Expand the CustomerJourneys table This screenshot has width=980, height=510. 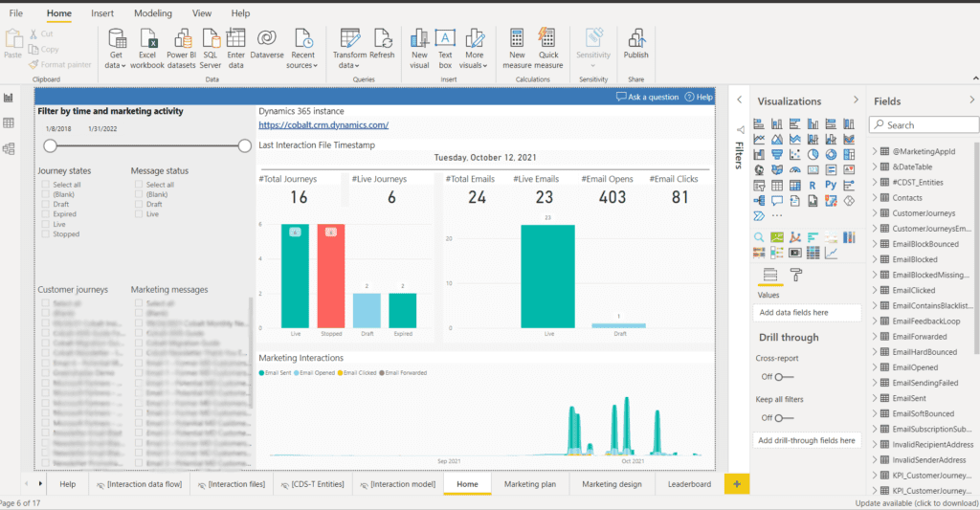tap(875, 213)
